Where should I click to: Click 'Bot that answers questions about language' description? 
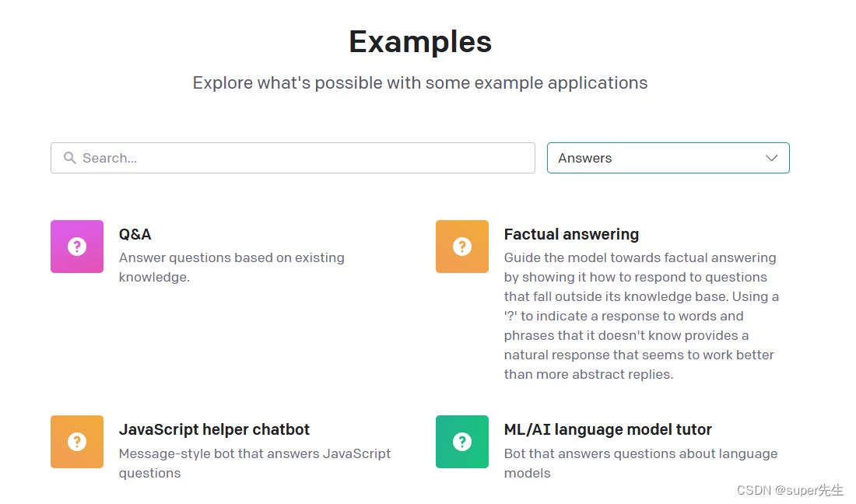coord(640,453)
